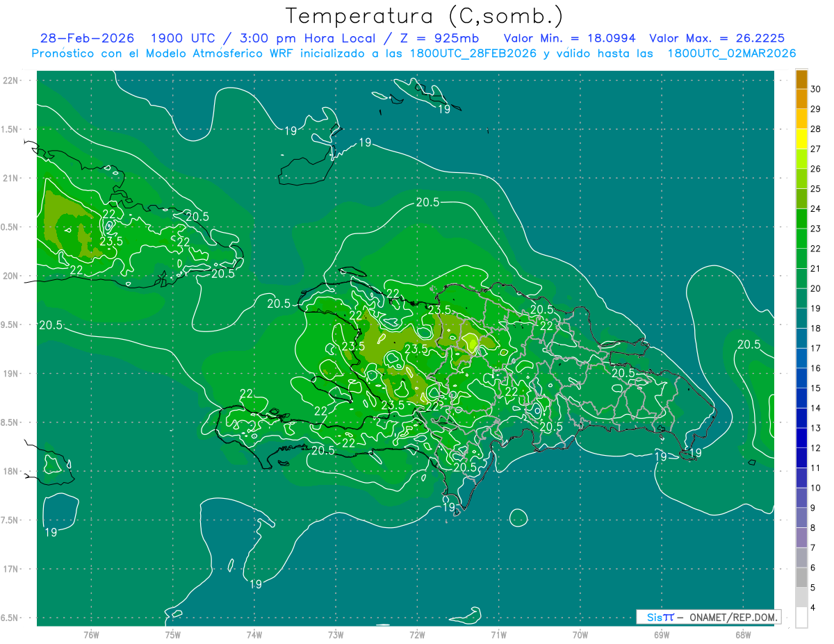
Task: Click the Valor Max. = 26.2225 text
Action: (x=717, y=38)
